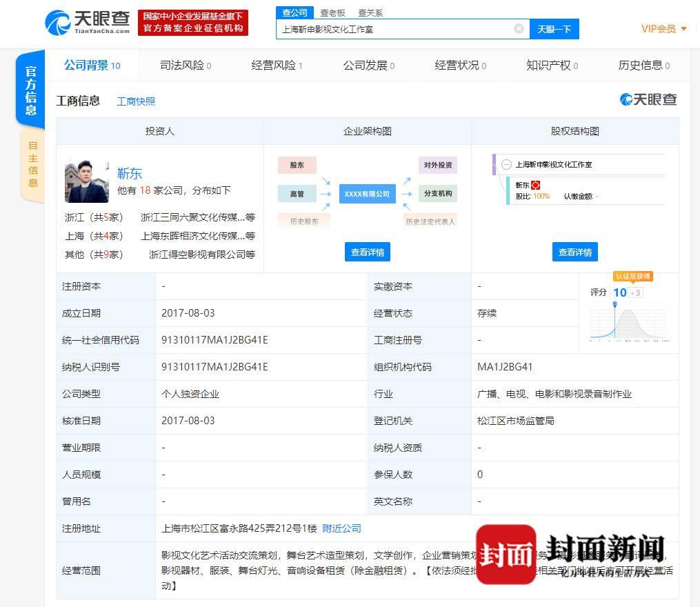Image resolution: width=700 pixels, height=607 pixels.
Task: Click the 分支机构 box in structure diagram
Action: click(x=438, y=194)
